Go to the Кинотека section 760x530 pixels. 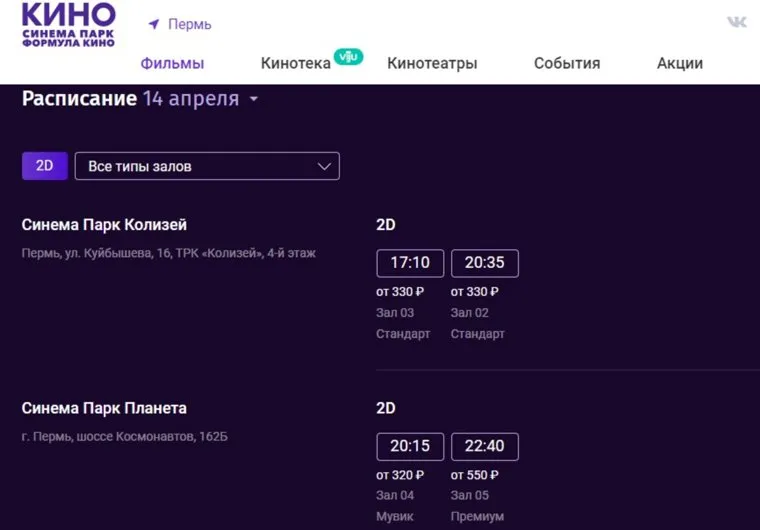(x=295, y=63)
